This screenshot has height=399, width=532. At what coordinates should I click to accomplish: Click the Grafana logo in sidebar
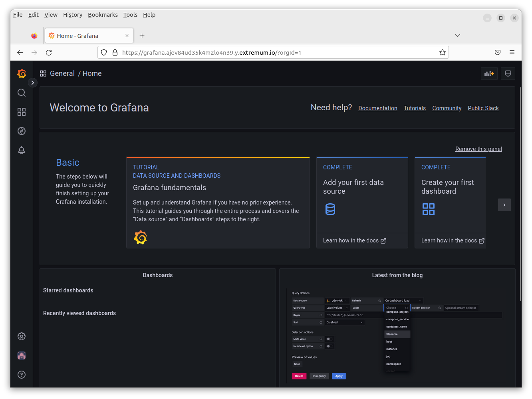coord(22,73)
